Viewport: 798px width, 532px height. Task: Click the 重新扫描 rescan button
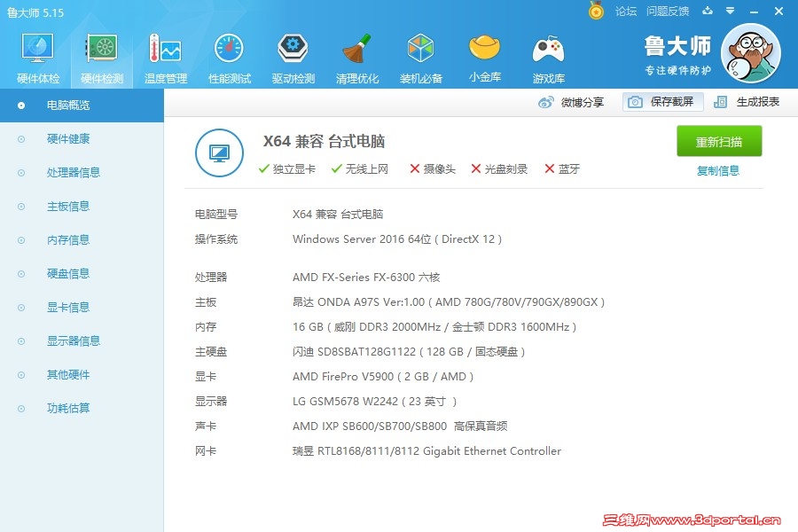(x=719, y=141)
